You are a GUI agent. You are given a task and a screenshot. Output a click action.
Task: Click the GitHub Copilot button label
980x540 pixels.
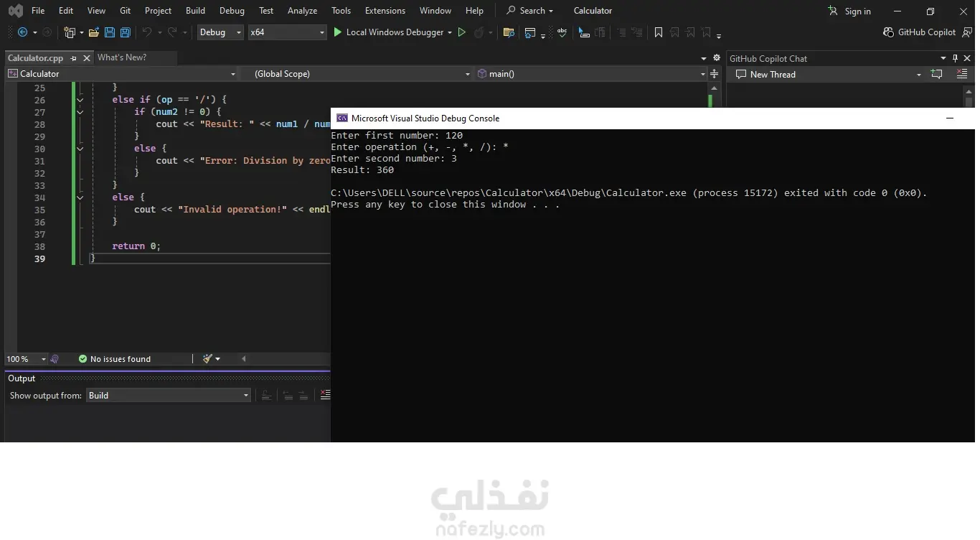pyautogui.click(x=927, y=32)
